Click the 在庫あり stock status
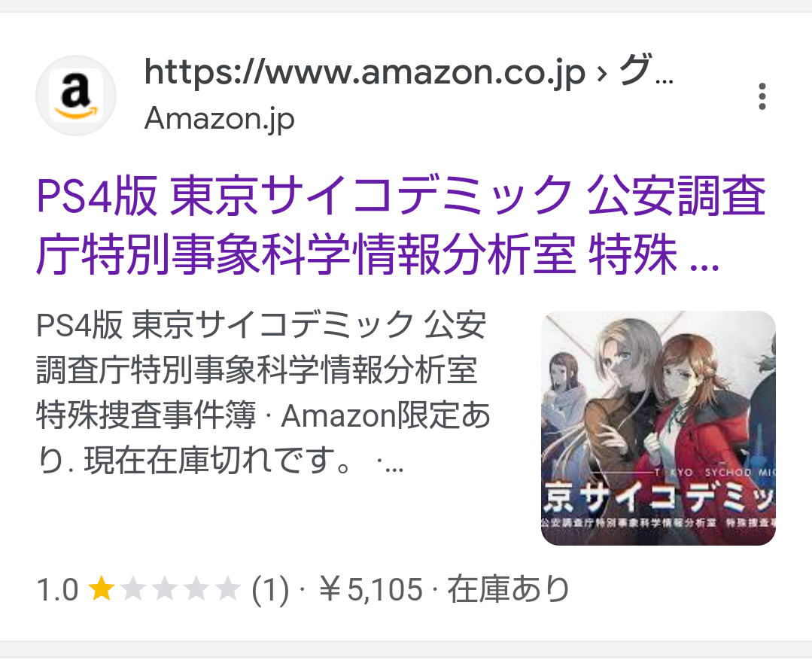Screen dimensions: 812x660 click(x=508, y=589)
